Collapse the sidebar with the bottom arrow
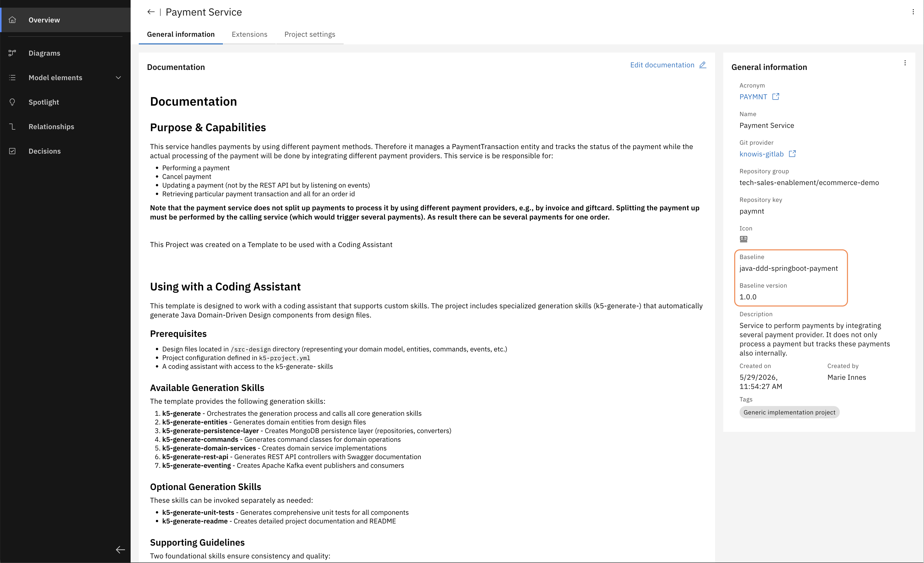Screen dimensions: 924x563 tap(120, 549)
